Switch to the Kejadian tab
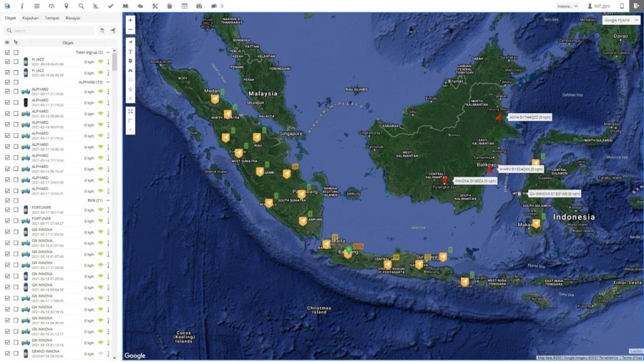 pos(30,18)
